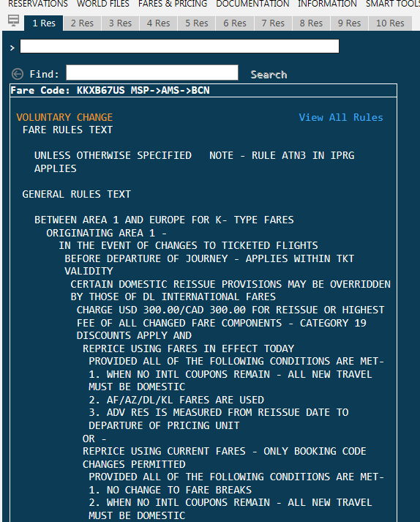Open the RESERVATIONS menu
Viewport: 420px width, 522px height.
38,4
